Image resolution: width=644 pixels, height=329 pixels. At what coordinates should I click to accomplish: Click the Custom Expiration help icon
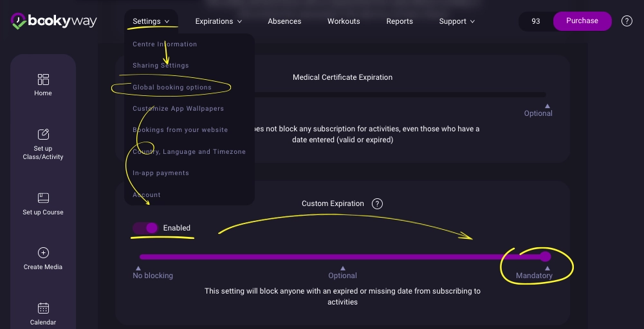[378, 203]
